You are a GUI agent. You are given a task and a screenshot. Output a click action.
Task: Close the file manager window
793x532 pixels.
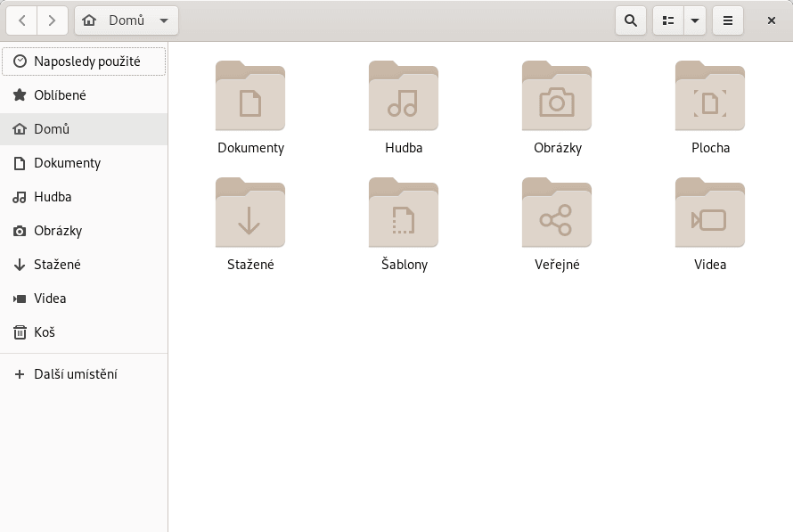772,20
